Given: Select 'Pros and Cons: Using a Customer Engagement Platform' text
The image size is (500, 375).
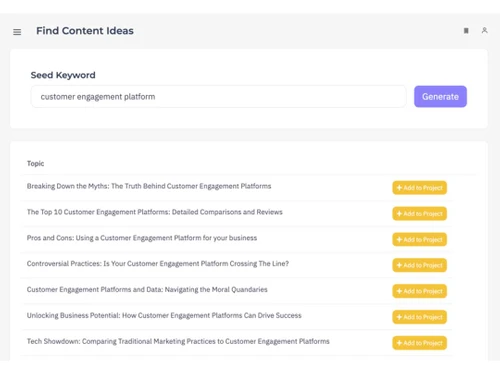Looking at the screenshot, I should (142, 238).
